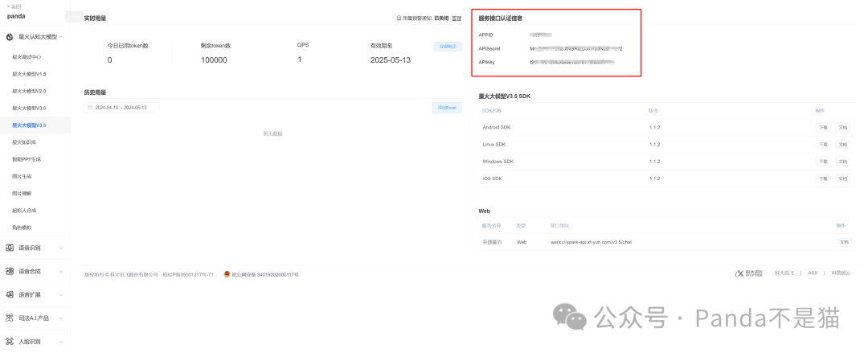Open 星火知识库 in the sidebar

(24, 142)
